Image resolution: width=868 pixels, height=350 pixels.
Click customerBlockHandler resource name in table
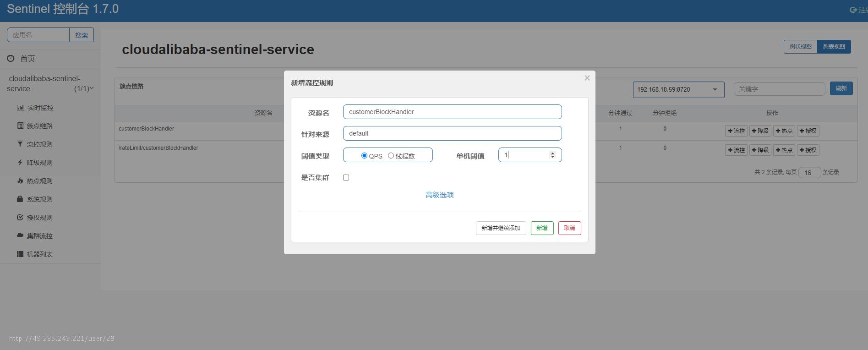coord(146,129)
